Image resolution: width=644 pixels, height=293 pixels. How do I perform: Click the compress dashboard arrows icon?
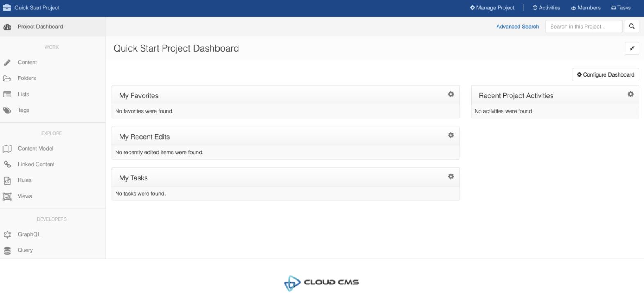(632, 48)
